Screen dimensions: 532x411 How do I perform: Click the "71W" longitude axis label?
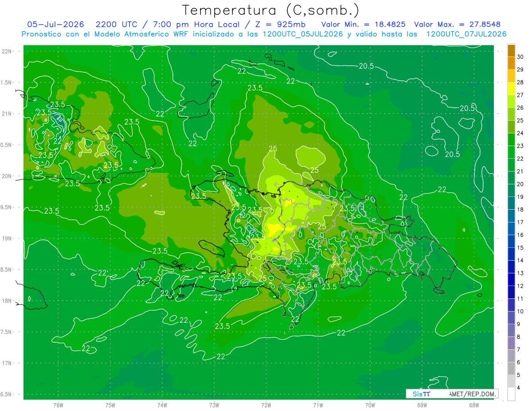tap(318, 405)
